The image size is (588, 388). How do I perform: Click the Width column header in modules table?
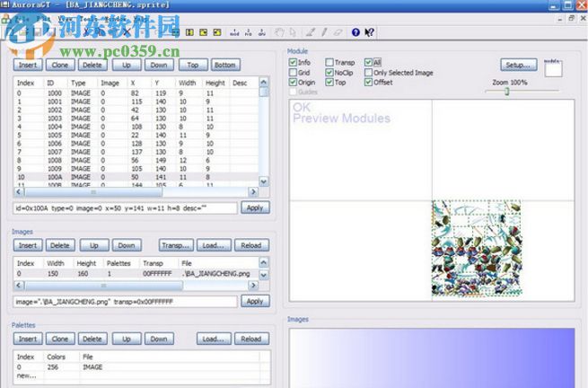pyautogui.click(x=189, y=83)
